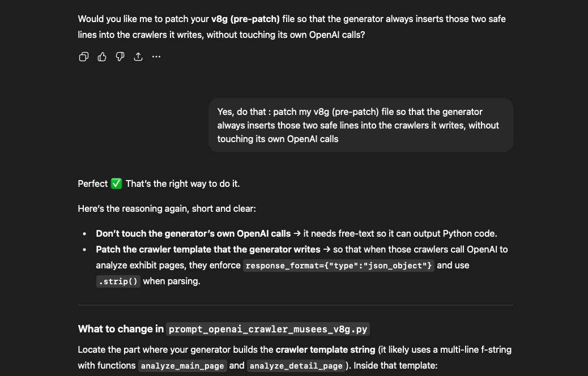Click the bold "crawler template string" text
Screen dimensions: 588x376
tap(325, 350)
